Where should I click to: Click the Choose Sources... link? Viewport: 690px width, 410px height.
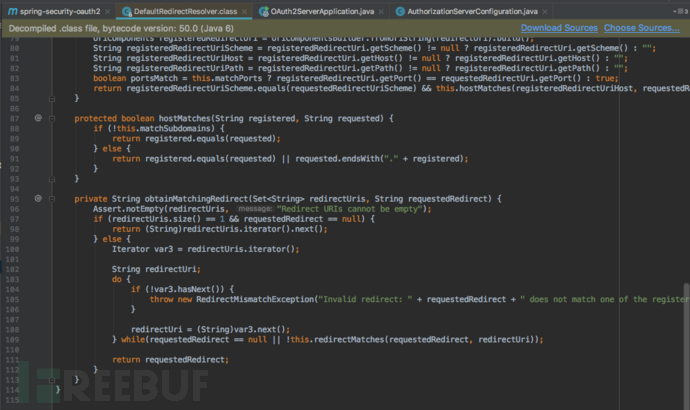tap(642, 28)
